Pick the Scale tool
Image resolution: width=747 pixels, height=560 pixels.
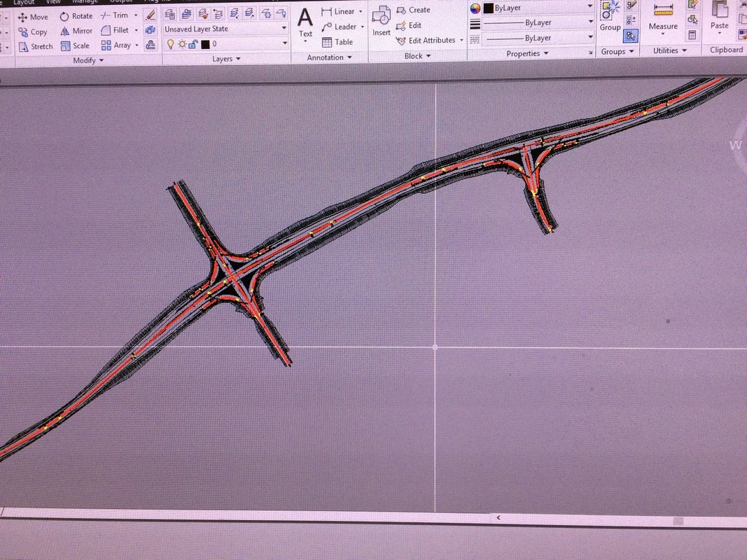pyautogui.click(x=75, y=45)
